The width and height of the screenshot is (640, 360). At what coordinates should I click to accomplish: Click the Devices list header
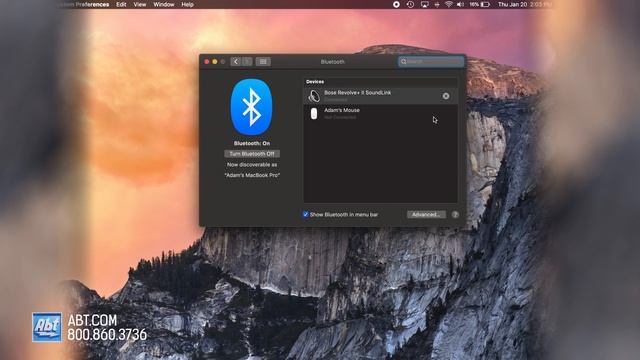[x=315, y=82]
